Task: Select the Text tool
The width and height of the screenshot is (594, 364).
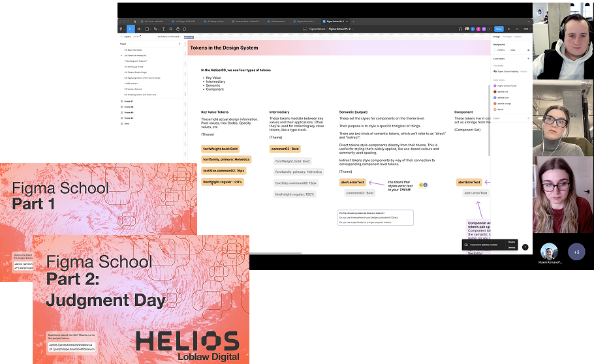Action: click(x=163, y=29)
